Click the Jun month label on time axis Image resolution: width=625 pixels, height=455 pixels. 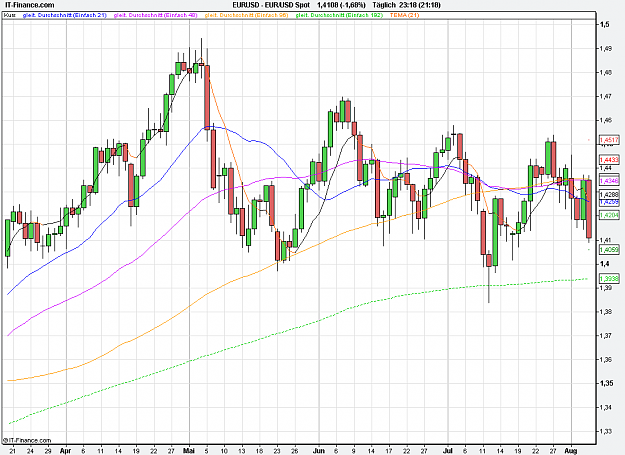(x=319, y=451)
